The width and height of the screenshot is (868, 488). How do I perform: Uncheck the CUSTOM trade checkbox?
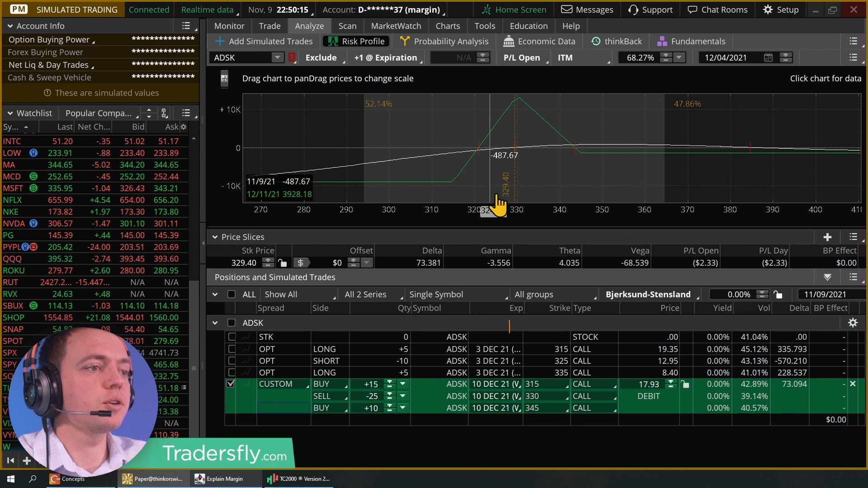[231, 384]
